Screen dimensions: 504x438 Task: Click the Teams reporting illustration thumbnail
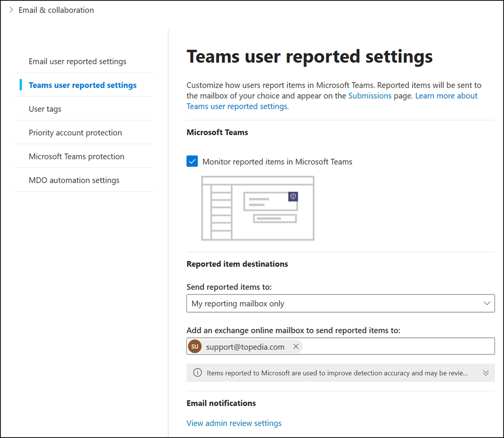pyautogui.click(x=258, y=208)
